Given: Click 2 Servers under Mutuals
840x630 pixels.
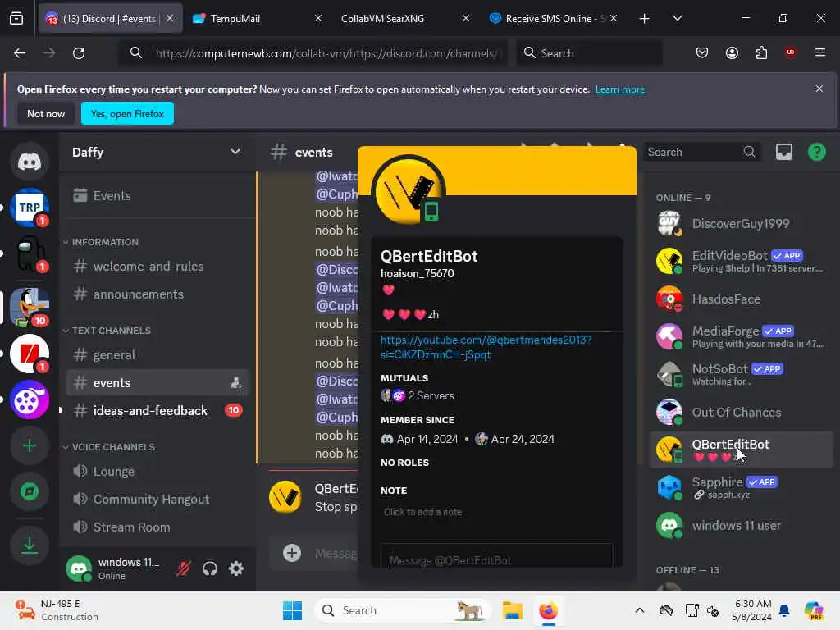Looking at the screenshot, I should (431, 396).
